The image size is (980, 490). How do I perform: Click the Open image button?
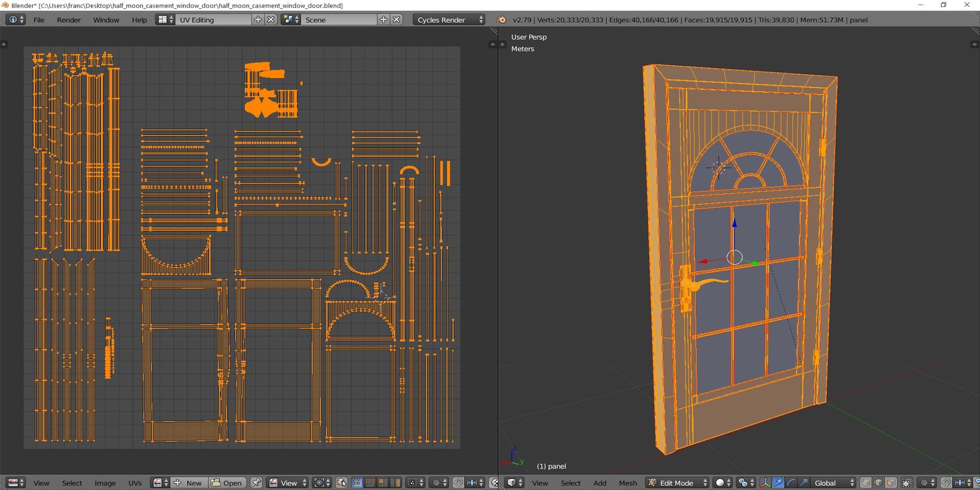[x=227, y=483]
